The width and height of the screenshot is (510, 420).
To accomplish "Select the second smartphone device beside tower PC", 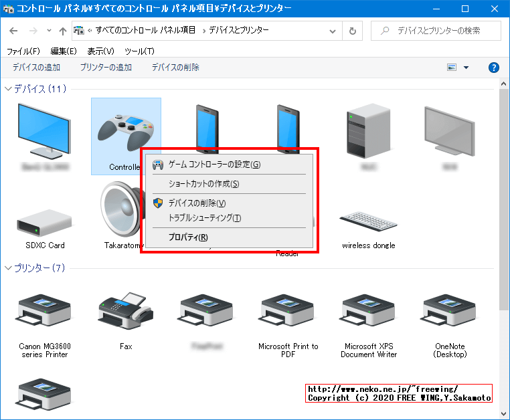I will (x=288, y=128).
